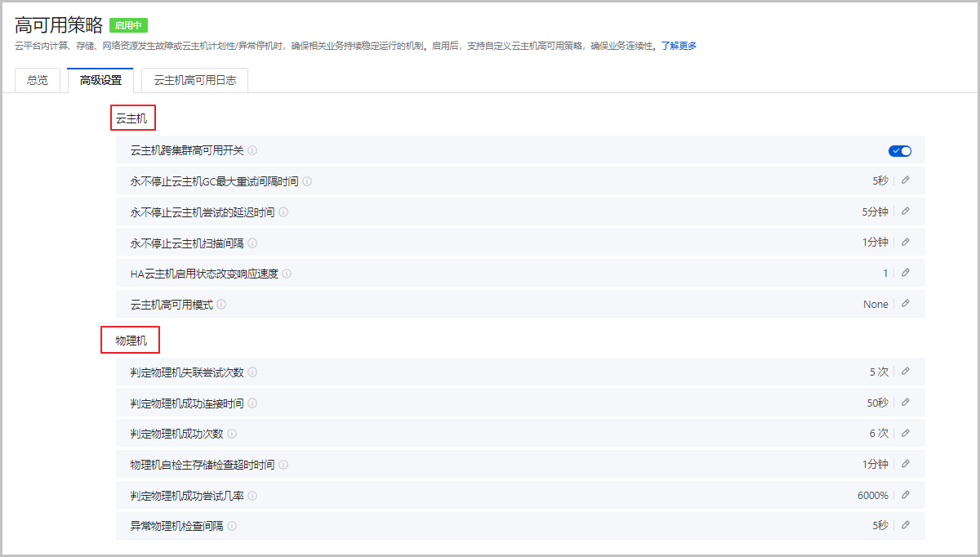980x557 pixels.
Task: Edit HA云主机启用状态改变响应速度 value
Action: pos(905,273)
